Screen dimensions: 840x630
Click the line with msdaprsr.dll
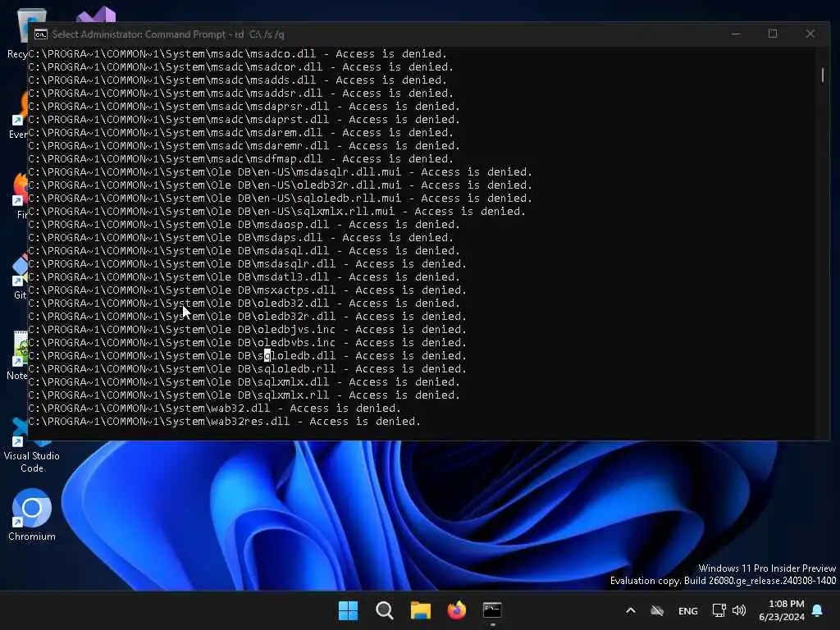pyautogui.click(x=244, y=106)
